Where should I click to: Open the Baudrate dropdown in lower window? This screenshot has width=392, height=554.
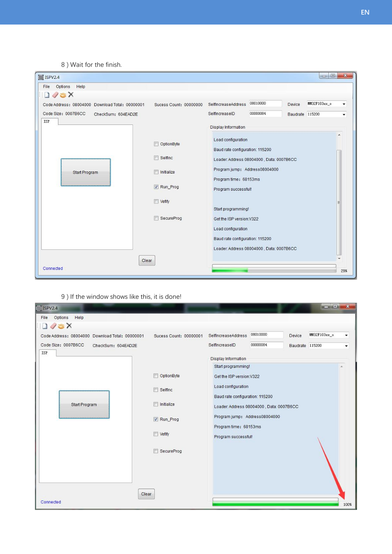346,346
